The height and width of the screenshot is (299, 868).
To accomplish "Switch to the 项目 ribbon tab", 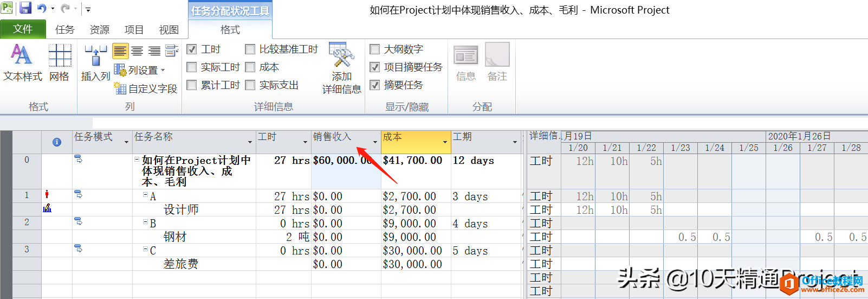I will click(134, 30).
